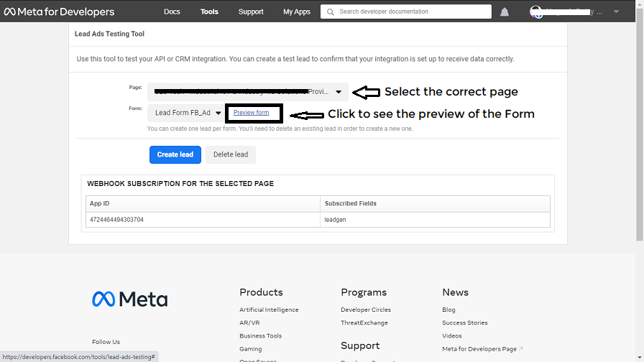Click the user profile avatar
Viewport: 644px width, 362px height.
[536, 11]
